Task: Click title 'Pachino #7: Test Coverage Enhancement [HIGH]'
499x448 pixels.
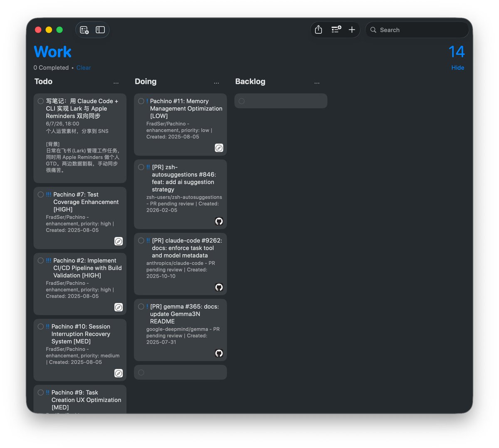Action: pos(86,202)
